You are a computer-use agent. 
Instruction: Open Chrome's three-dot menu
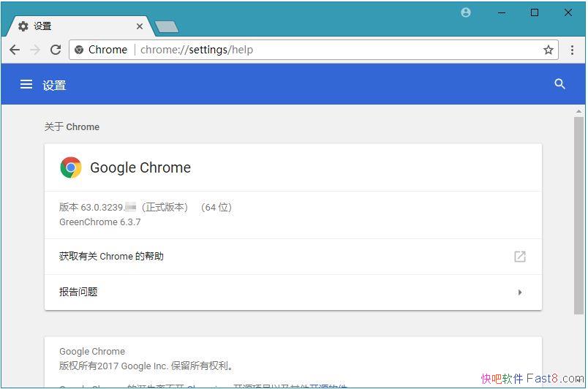[573, 50]
